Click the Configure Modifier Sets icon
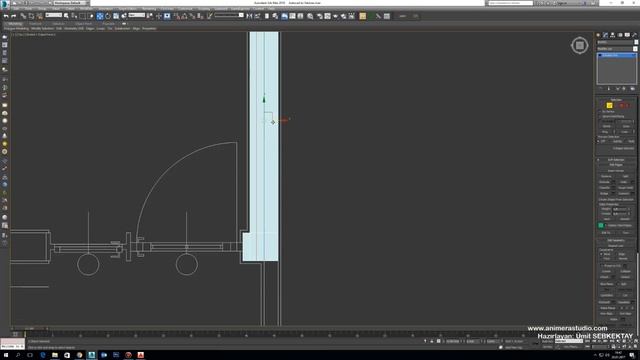Viewport: 640px width, 360px height. pyautogui.click(x=632, y=89)
